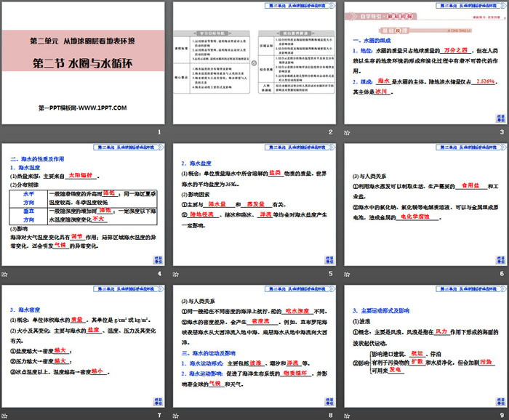This screenshot has width=509, height=420.
Task: Click the heading 三、海水的运动及影响 on slide 8
Action: [209, 353]
